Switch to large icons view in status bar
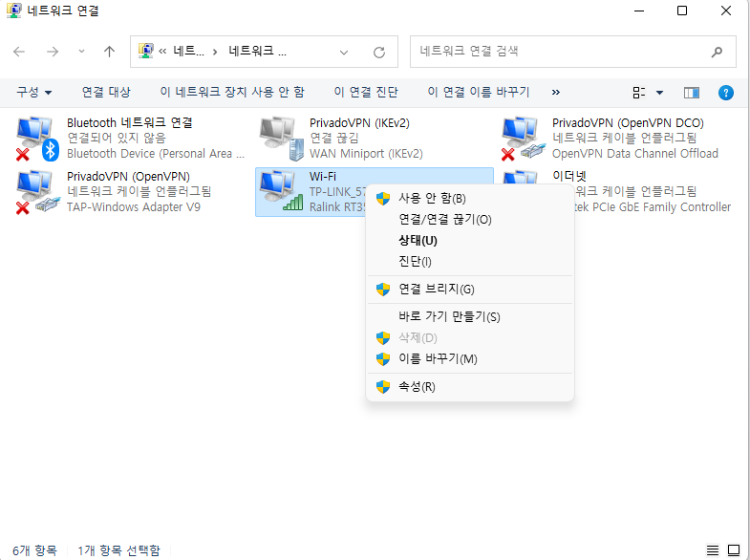Screen dimensions: 750x560 [x=733, y=550]
